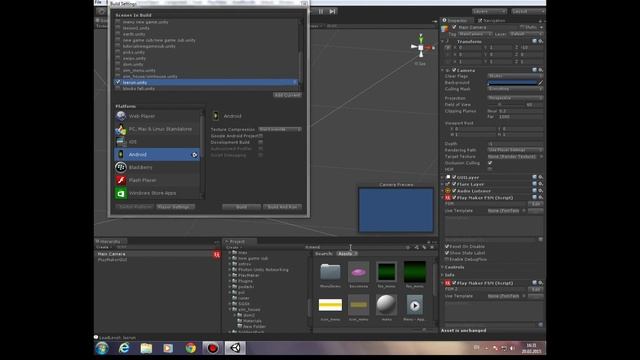Click the Unity icon in the taskbar
The width and height of the screenshot is (640, 360).
click(235, 348)
